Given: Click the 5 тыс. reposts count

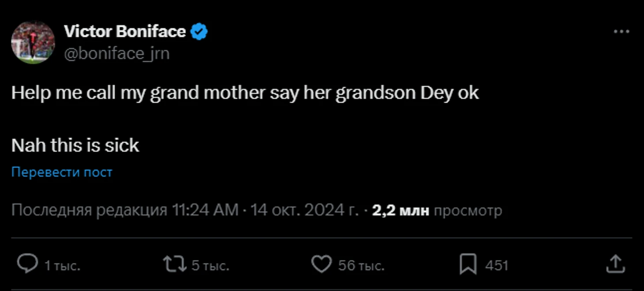Looking at the screenshot, I should [210, 265].
